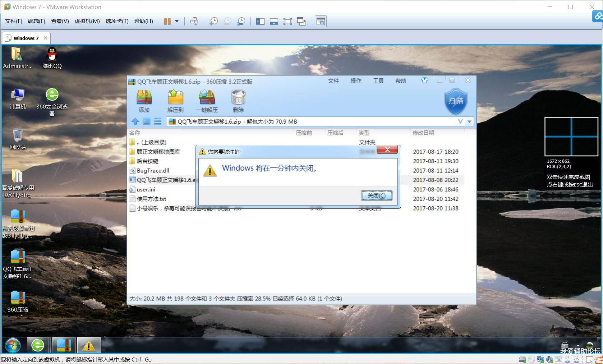Viewport: 603px width, 364px height.
Task: Toggle the console view toolbar button
Action: coord(321,21)
